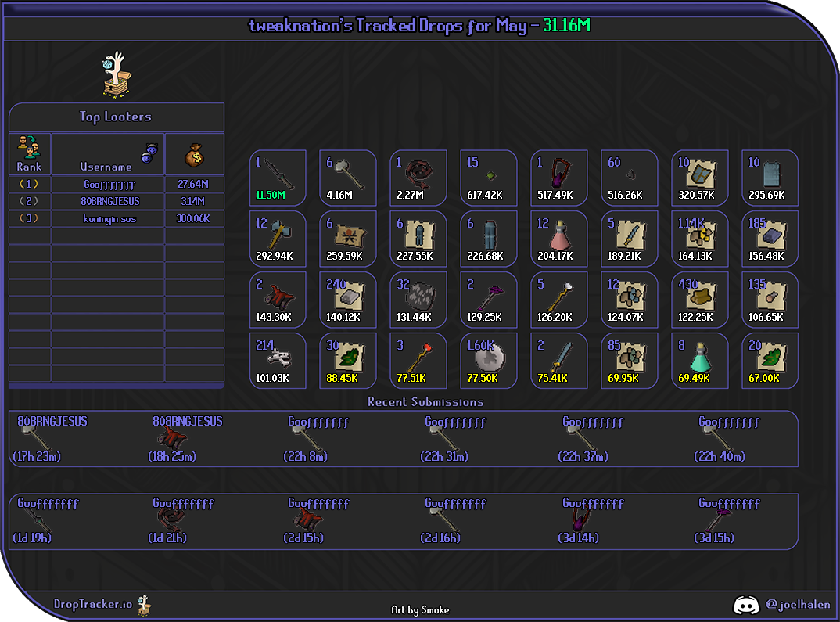Click the Top Looters heading
Viewport: 840px width, 622px height.
115,117
